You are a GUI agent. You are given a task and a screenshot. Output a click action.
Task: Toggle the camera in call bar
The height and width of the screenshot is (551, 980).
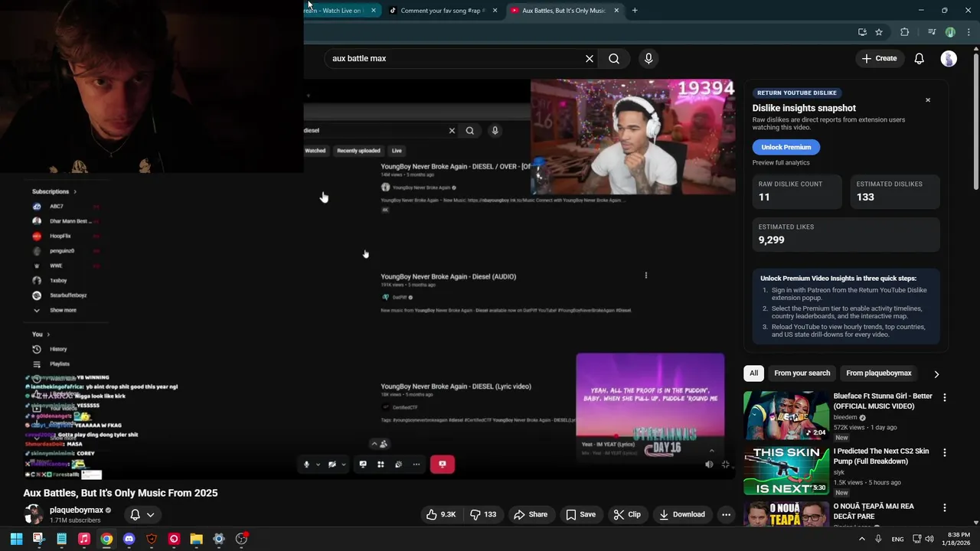click(332, 465)
